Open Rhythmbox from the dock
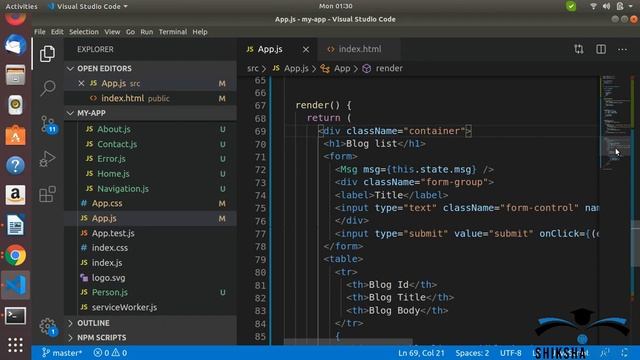The image size is (640, 360). click(x=15, y=105)
